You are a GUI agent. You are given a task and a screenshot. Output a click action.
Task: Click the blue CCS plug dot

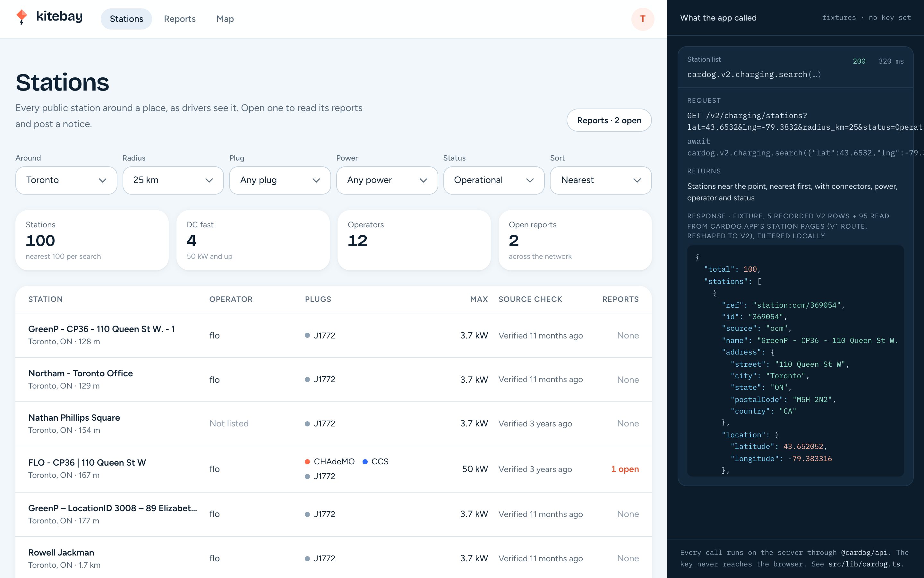pos(365,462)
